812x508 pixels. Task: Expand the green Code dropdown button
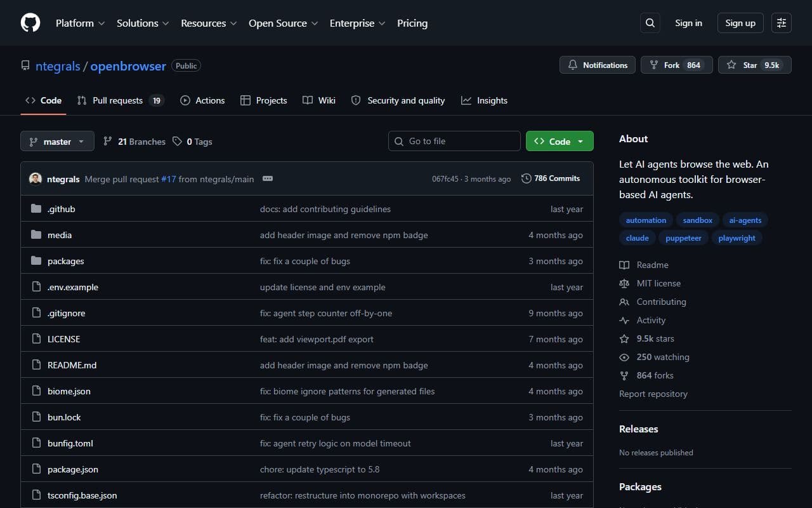[560, 141]
